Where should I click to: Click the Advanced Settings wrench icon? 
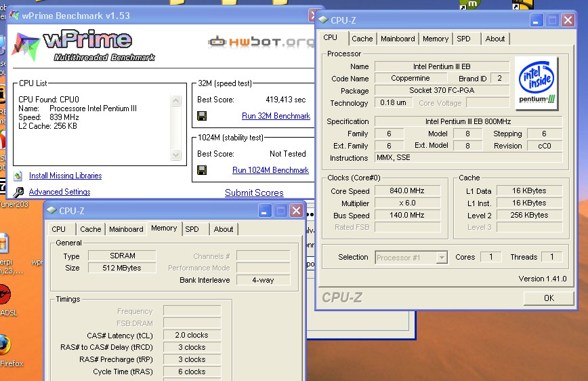pos(18,192)
